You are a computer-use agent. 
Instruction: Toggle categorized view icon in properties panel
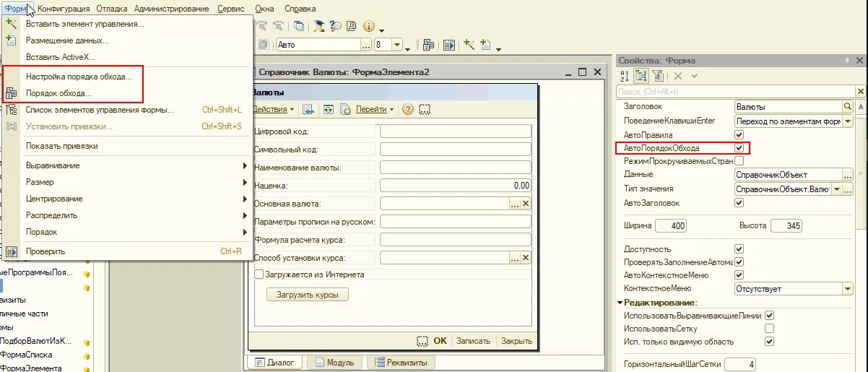(641, 76)
